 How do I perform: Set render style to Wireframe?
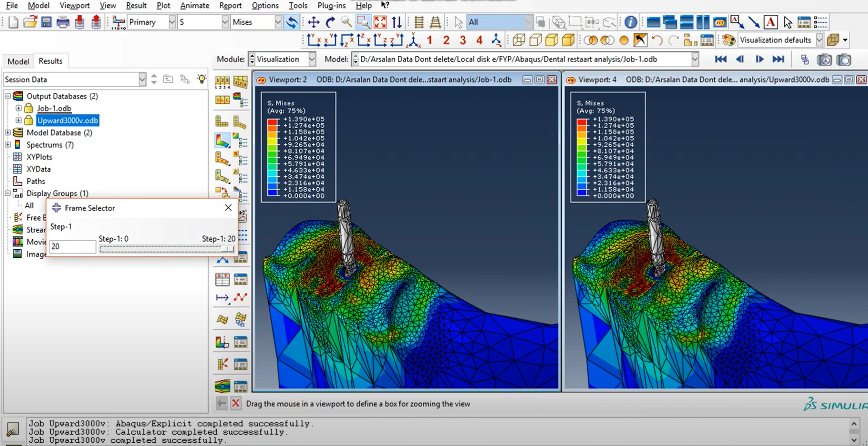(519, 40)
